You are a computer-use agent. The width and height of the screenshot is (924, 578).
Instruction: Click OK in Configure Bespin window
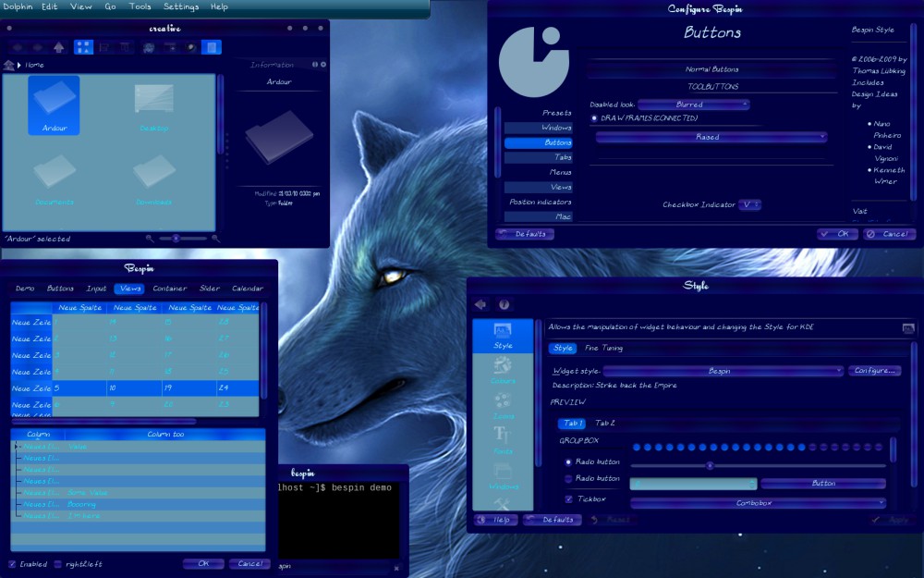coord(837,234)
